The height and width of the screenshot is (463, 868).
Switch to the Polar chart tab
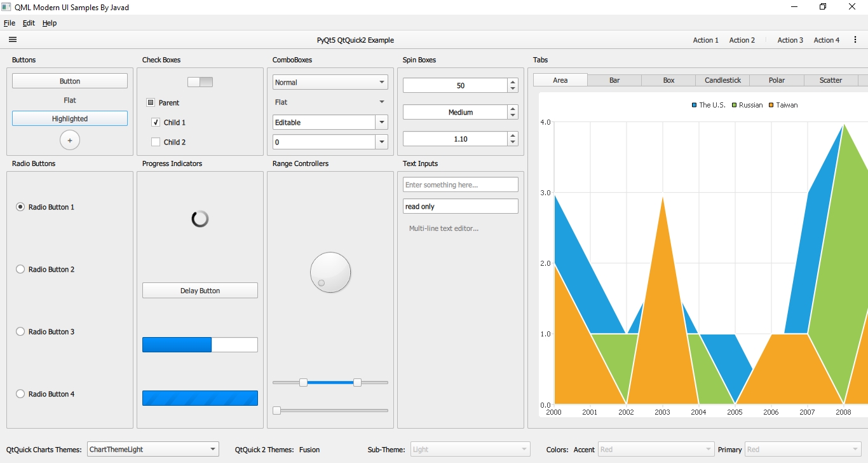(776, 80)
